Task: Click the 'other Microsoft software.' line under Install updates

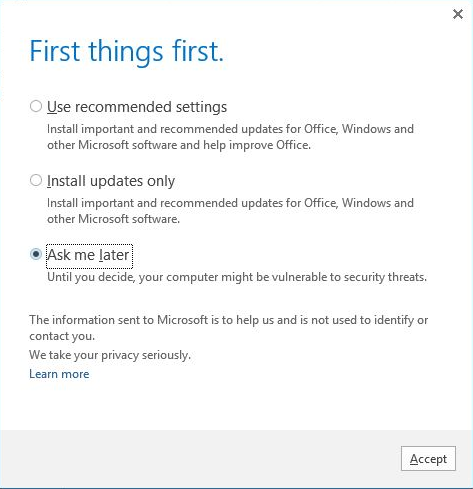Action: [x=113, y=219]
